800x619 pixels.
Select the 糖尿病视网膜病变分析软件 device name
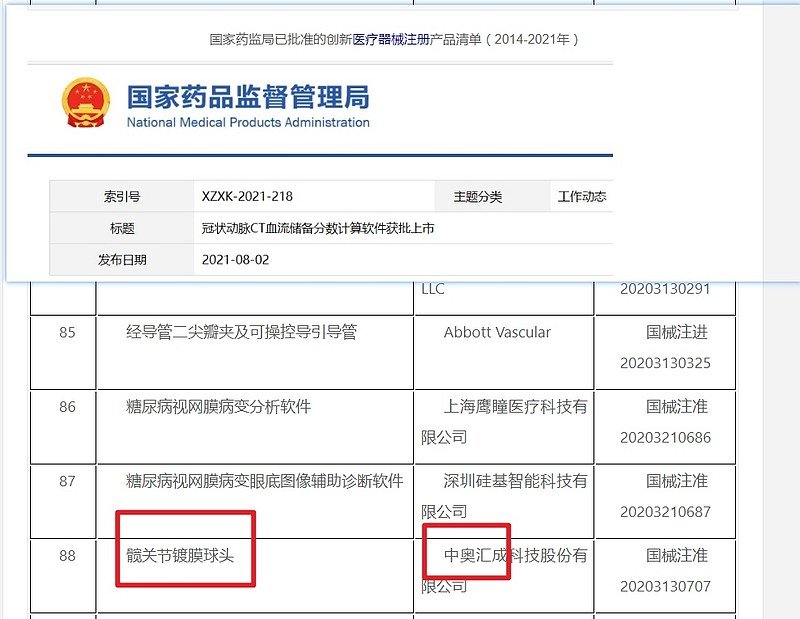point(219,406)
